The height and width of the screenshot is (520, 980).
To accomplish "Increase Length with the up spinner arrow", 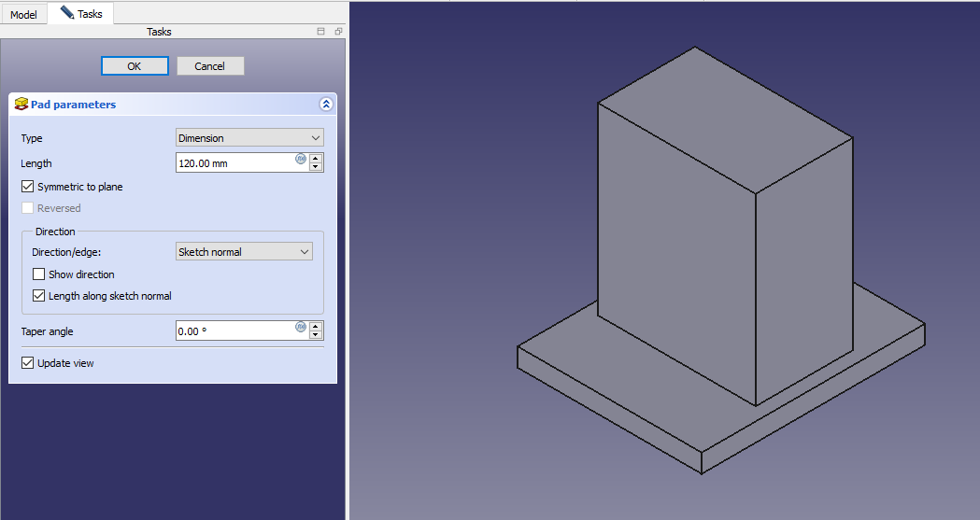I will pos(316,159).
